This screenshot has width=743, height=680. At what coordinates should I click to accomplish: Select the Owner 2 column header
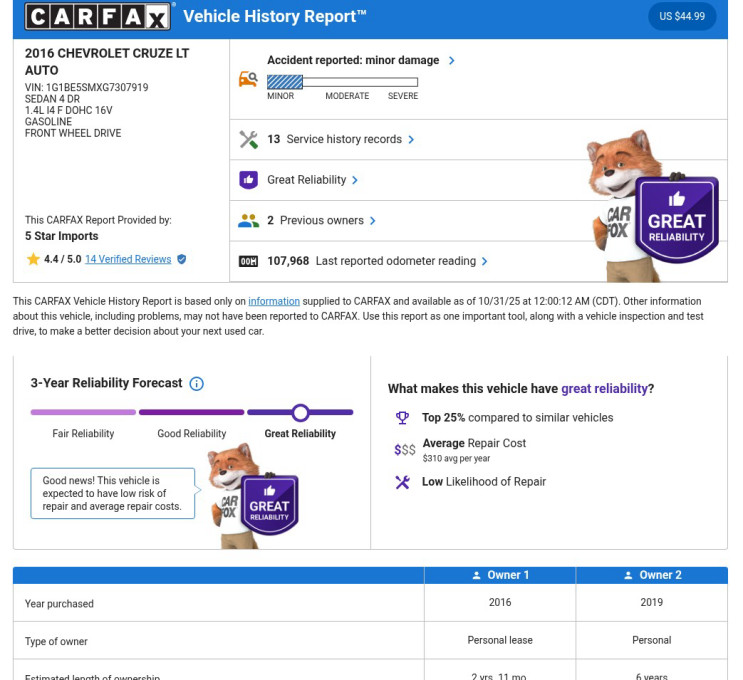tap(651, 575)
